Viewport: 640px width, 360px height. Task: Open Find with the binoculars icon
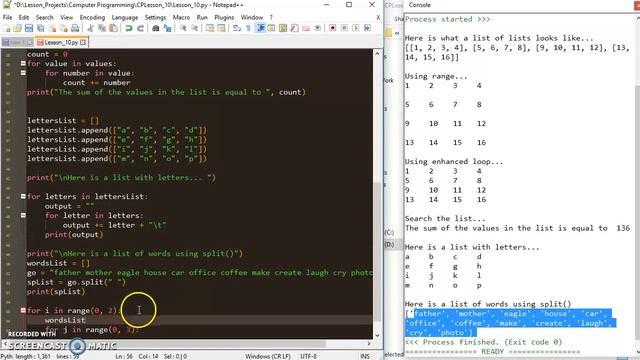coord(156,28)
